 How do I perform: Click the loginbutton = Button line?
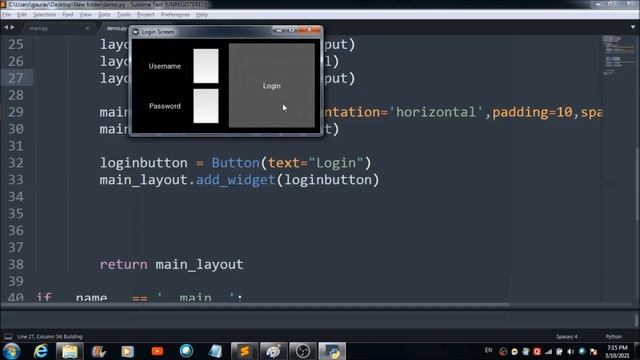(x=236, y=163)
